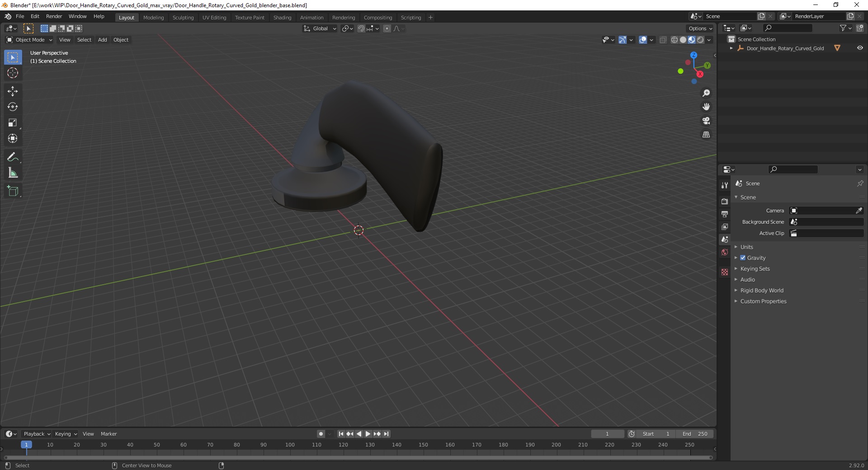Toggle show overlays button
The width and height of the screenshot is (868, 470).
coord(643,40)
